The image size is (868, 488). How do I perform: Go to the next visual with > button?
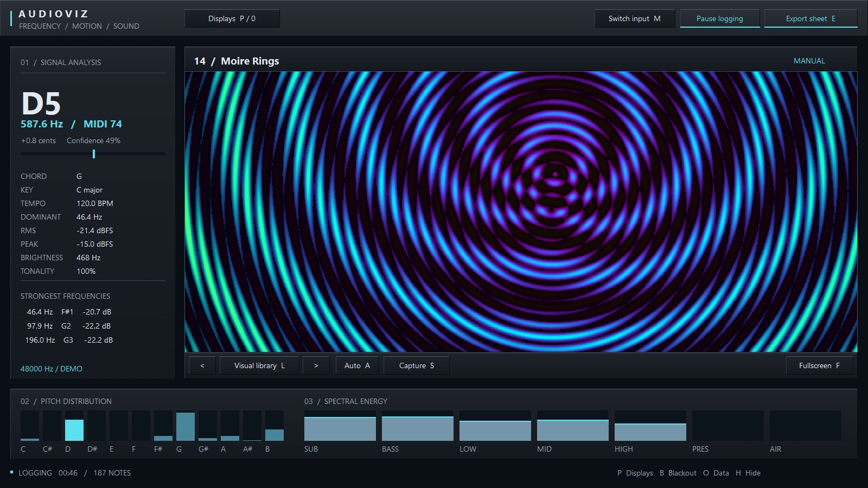point(316,365)
